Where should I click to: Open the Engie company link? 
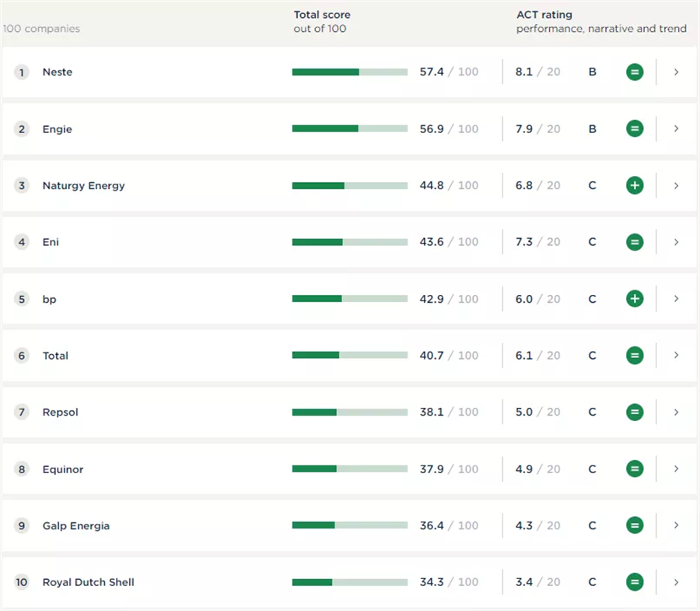pos(57,129)
